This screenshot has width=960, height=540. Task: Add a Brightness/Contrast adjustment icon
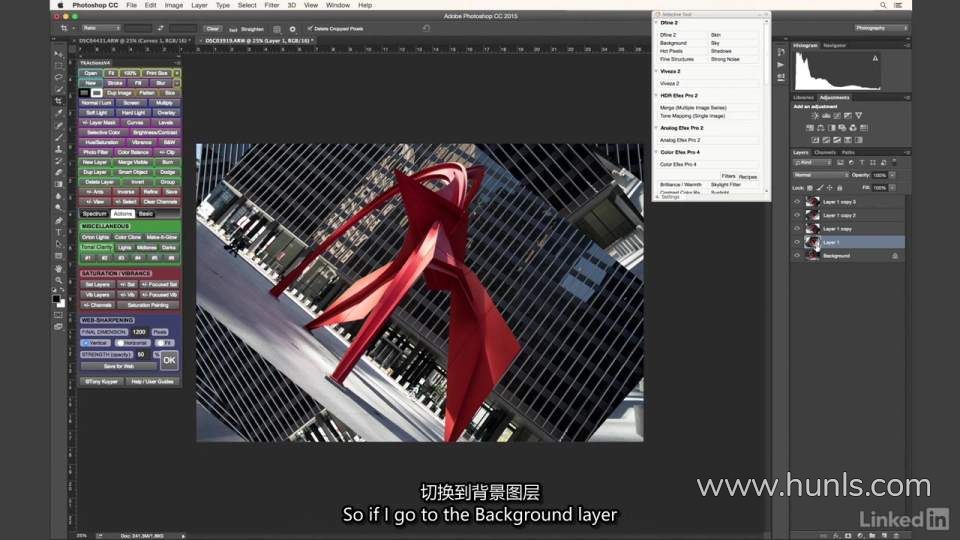[x=815, y=116]
